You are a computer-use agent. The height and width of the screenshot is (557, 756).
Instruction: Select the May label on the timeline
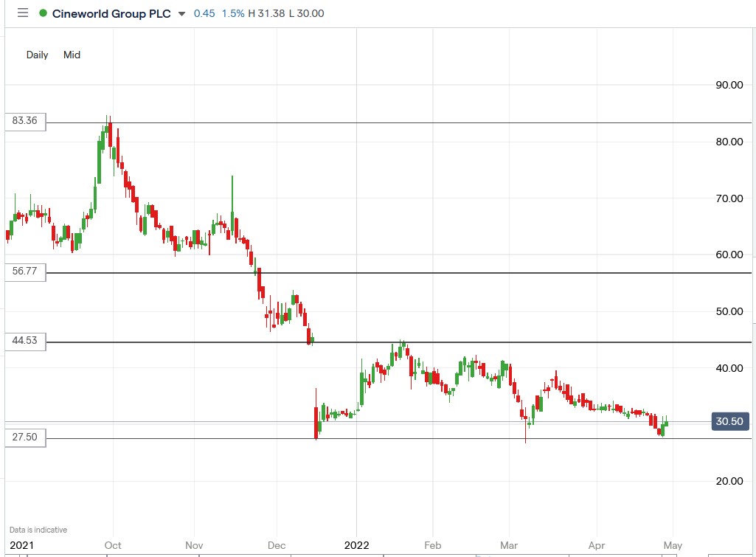(672, 545)
